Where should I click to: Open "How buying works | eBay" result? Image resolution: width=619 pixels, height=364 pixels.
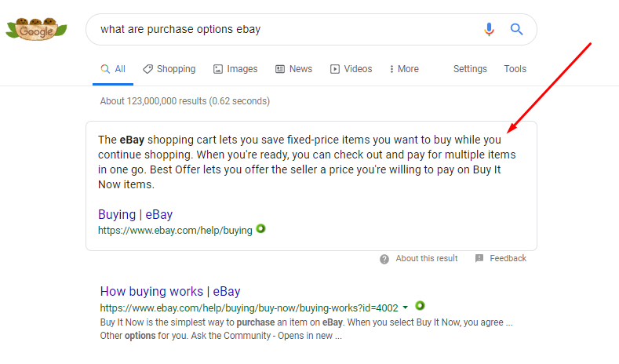(x=170, y=291)
